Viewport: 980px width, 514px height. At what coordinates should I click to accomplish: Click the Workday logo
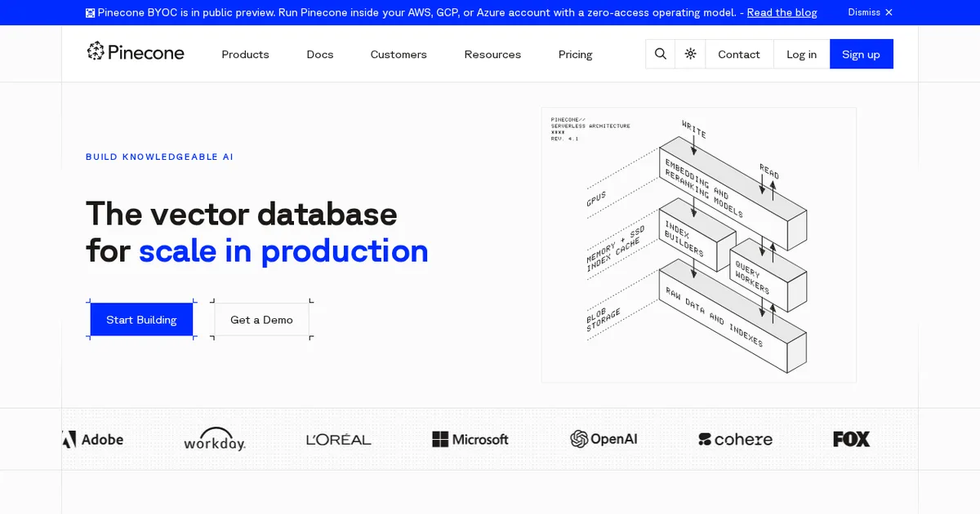click(x=215, y=439)
